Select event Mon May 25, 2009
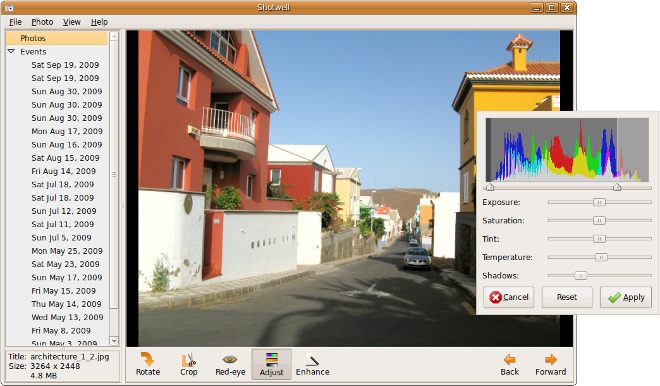 point(67,251)
